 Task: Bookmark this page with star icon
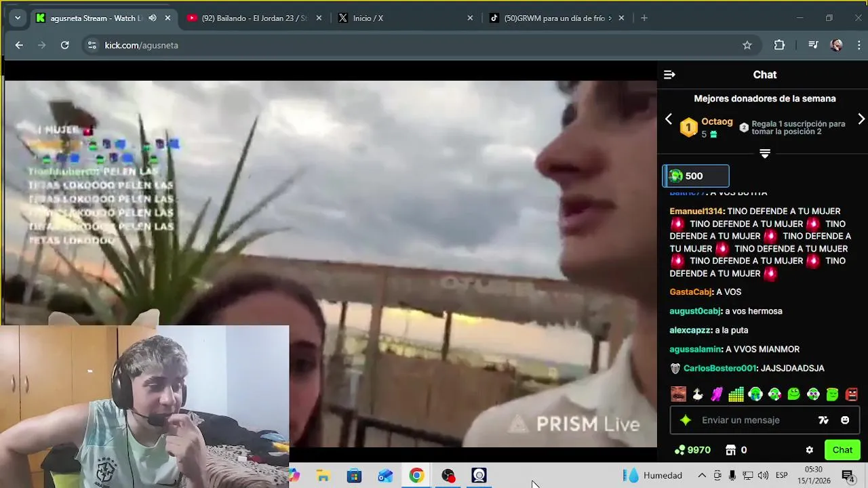(747, 45)
